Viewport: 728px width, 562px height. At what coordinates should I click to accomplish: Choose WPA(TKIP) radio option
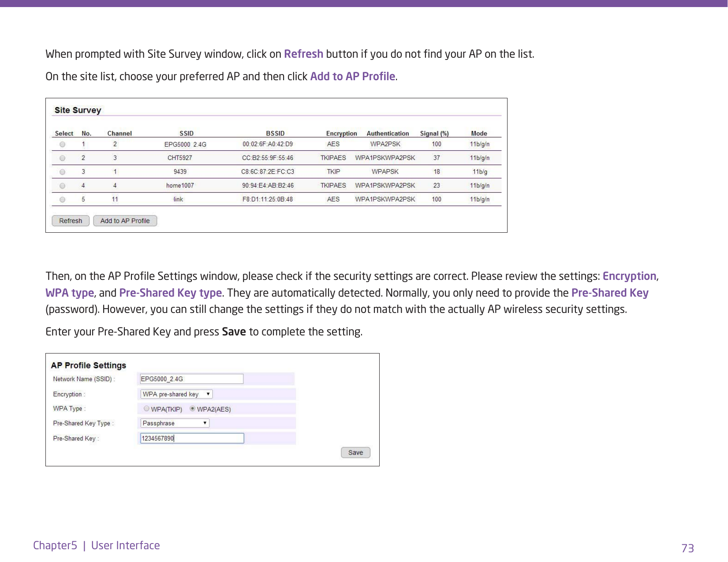click(x=146, y=409)
